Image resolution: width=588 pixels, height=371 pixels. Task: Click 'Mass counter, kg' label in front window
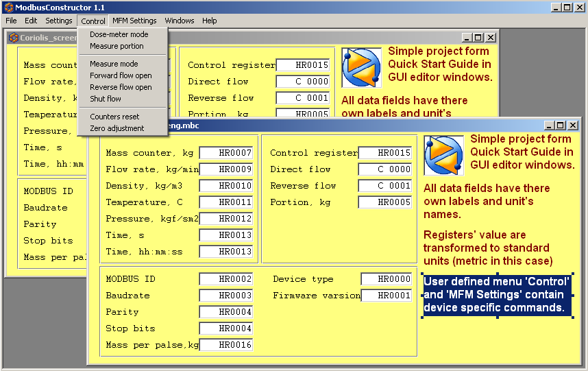[x=149, y=153]
